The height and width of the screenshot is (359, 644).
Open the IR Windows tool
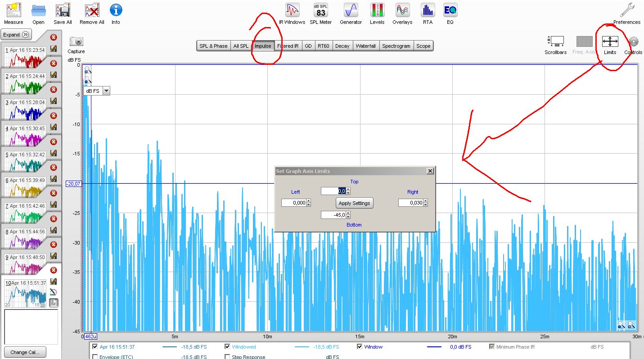coord(292,14)
